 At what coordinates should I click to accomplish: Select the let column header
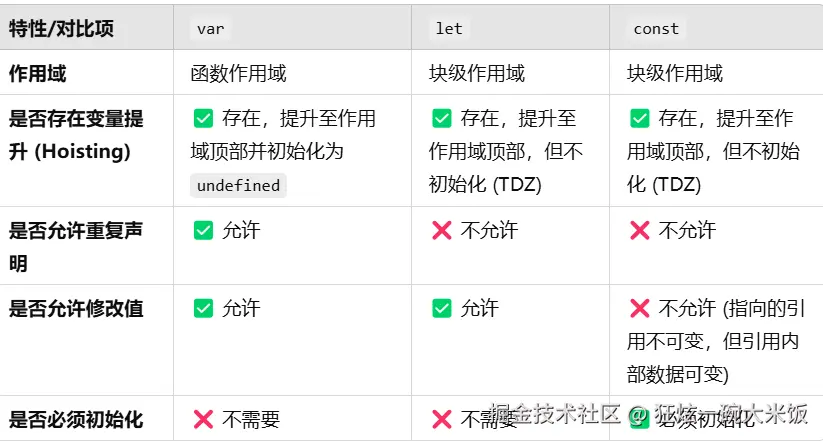[449, 29]
